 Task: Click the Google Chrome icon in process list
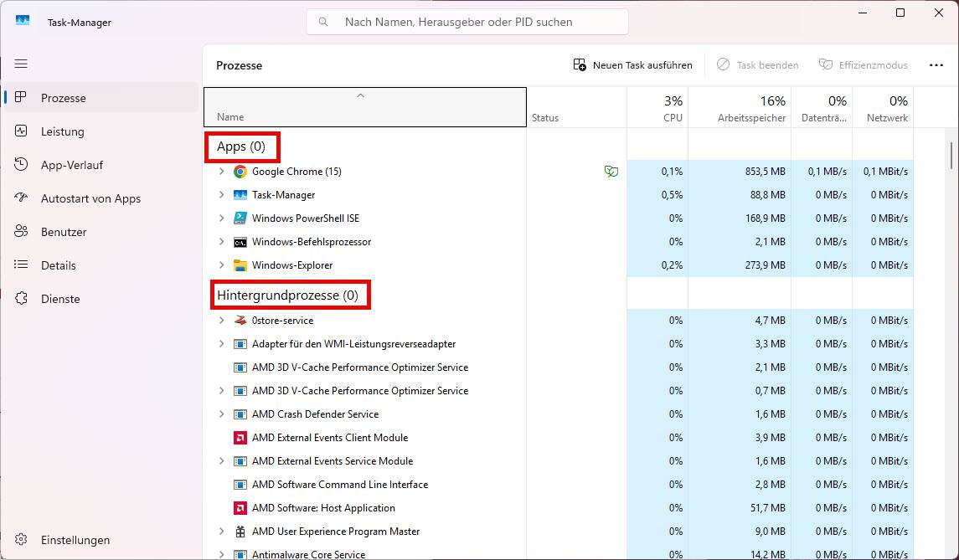(240, 172)
